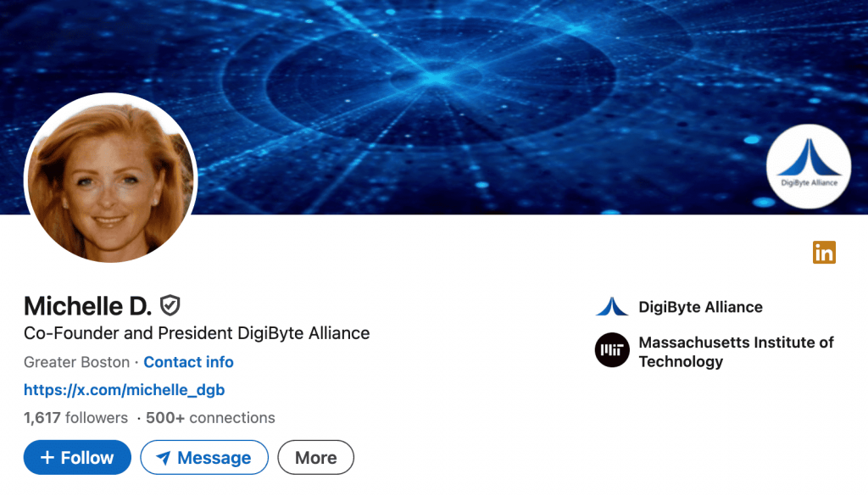Click the Michelle D. profile name

click(x=87, y=305)
